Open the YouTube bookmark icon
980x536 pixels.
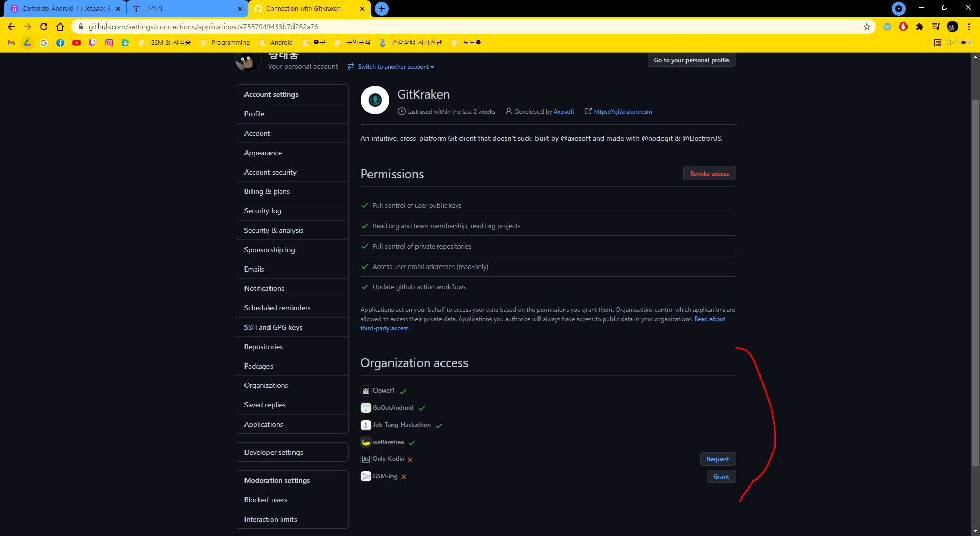tap(77, 43)
